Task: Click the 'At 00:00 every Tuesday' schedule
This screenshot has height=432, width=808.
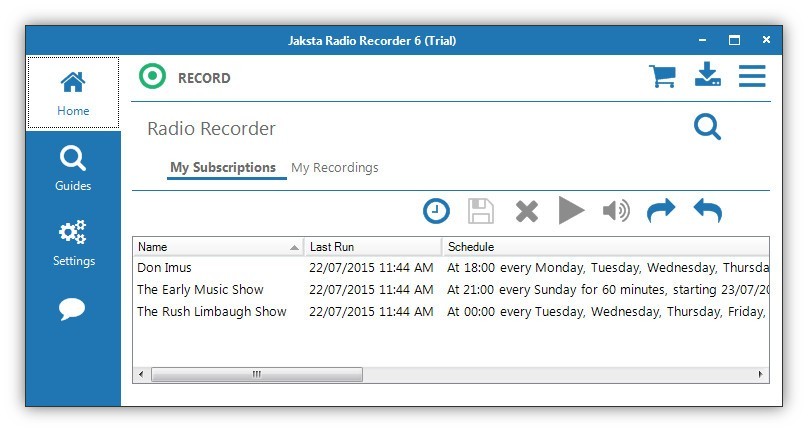Action: click(607, 312)
